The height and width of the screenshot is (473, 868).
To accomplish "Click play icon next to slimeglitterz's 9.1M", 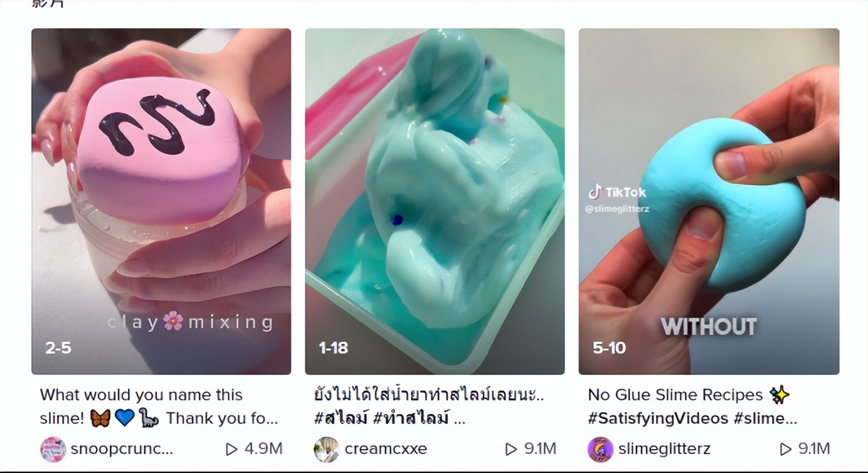I will click(785, 449).
